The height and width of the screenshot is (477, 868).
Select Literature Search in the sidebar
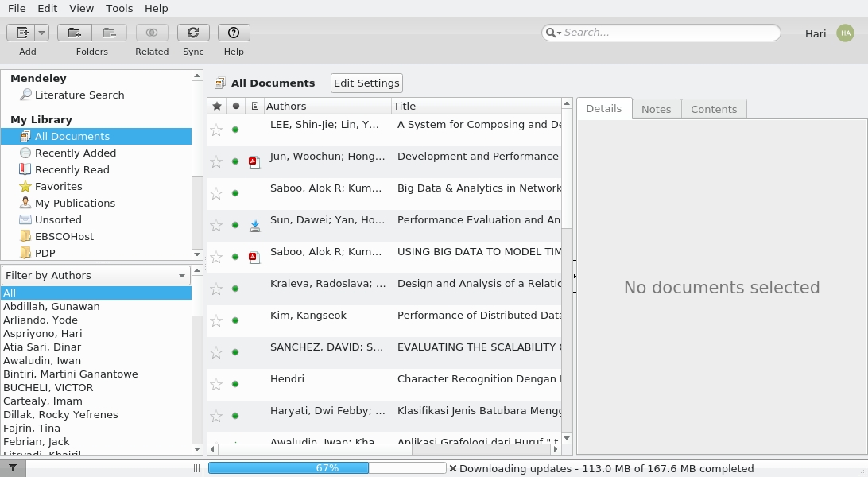(79, 95)
